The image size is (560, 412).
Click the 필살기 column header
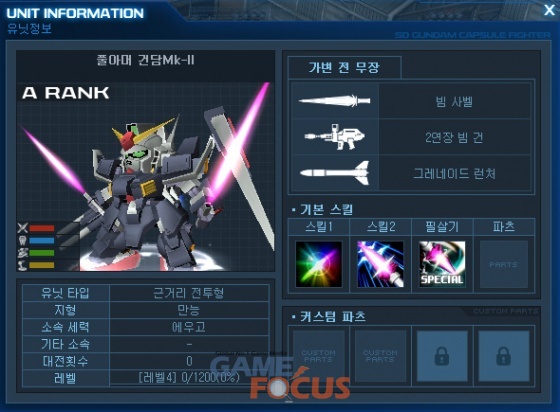[x=442, y=227]
